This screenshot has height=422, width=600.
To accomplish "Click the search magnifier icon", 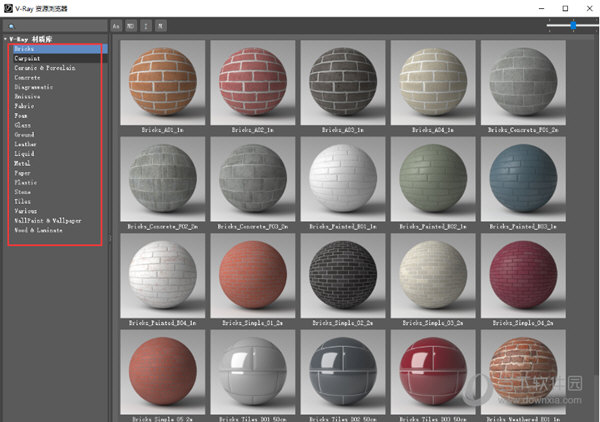I will click(11, 26).
